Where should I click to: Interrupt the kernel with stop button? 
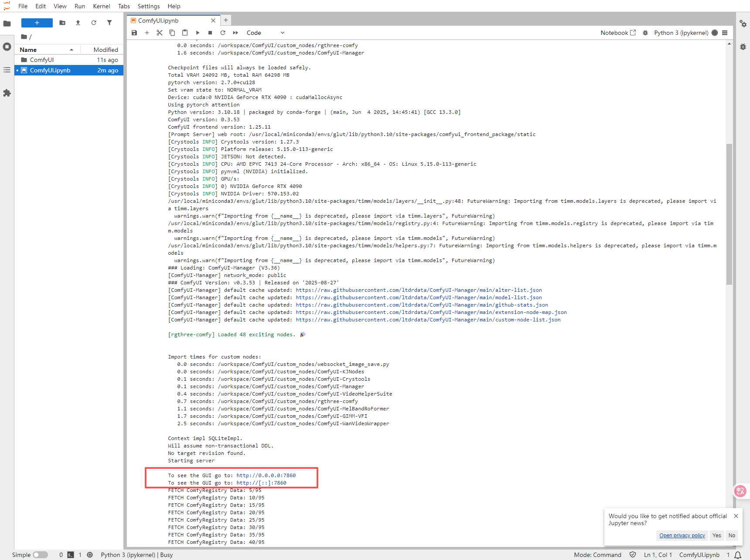click(210, 33)
